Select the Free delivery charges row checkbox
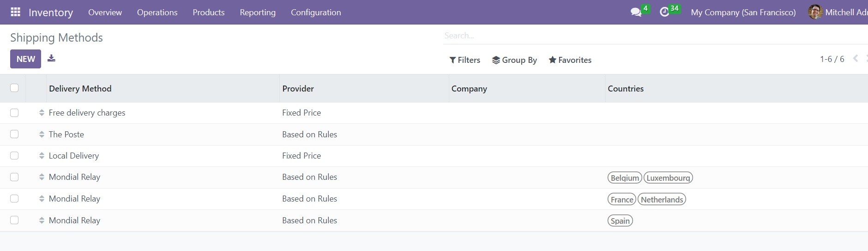The image size is (868, 251). [x=14, y=113]
